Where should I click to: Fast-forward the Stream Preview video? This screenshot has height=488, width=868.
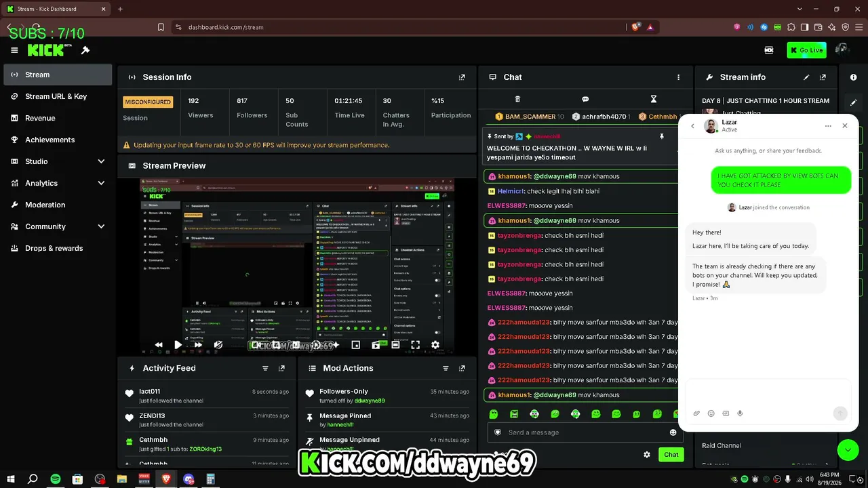[x=198, y=345]
